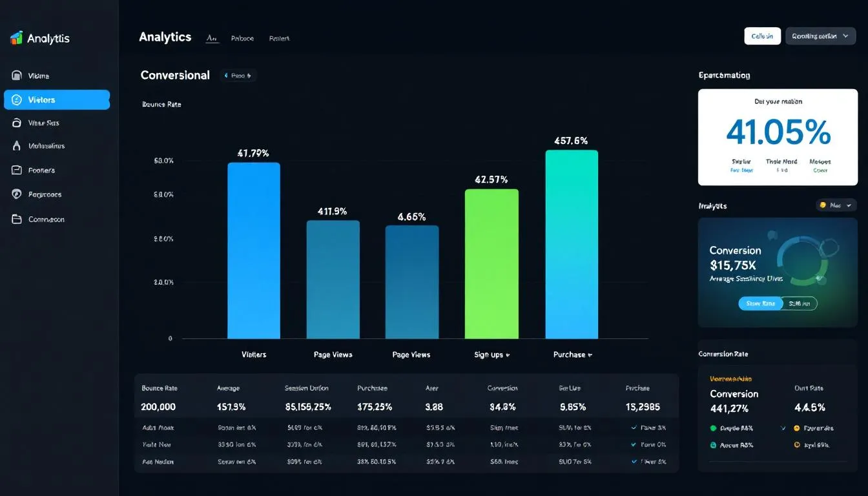The image size is (868, 496).
Task: Select the Report tab next to Analytics
Action: click(279, 37)
